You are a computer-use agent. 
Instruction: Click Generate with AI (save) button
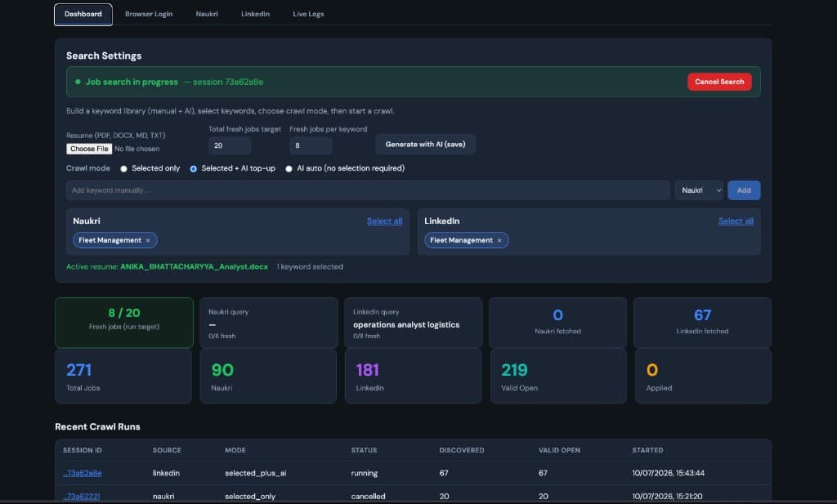tap(425, 144)
